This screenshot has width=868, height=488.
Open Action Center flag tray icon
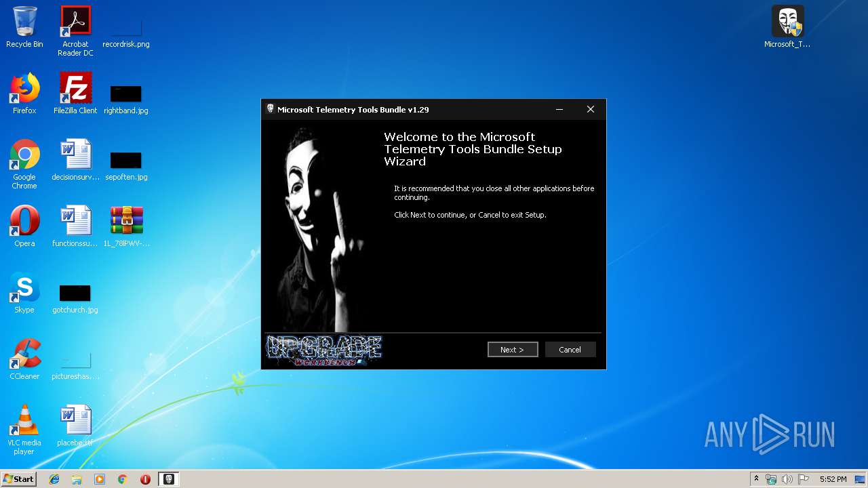tap(804, 479)
